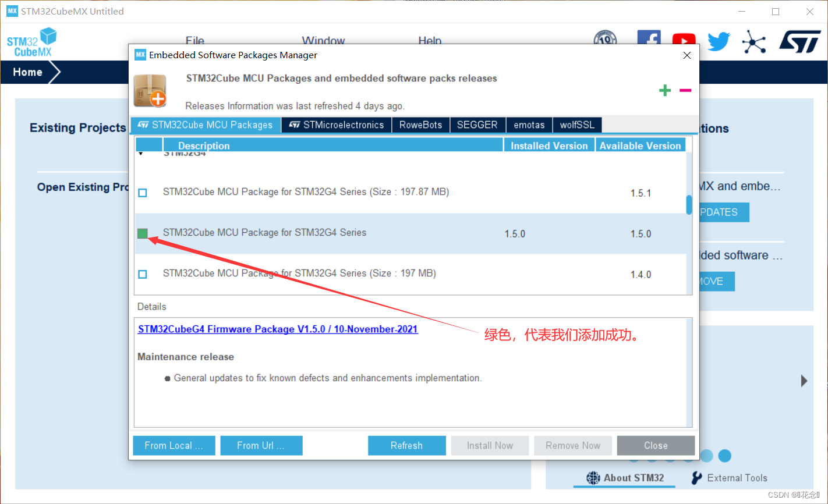This screenshot has height=504, width=828.
Task: Select the installed STM32G4 Series 1.5.0 row
Action: pos(411,233)
